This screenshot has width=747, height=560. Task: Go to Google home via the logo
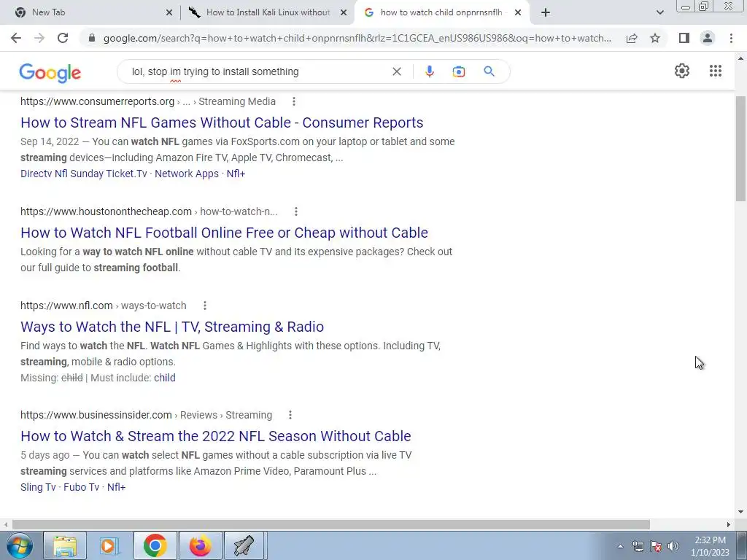[x=50, y=73]
